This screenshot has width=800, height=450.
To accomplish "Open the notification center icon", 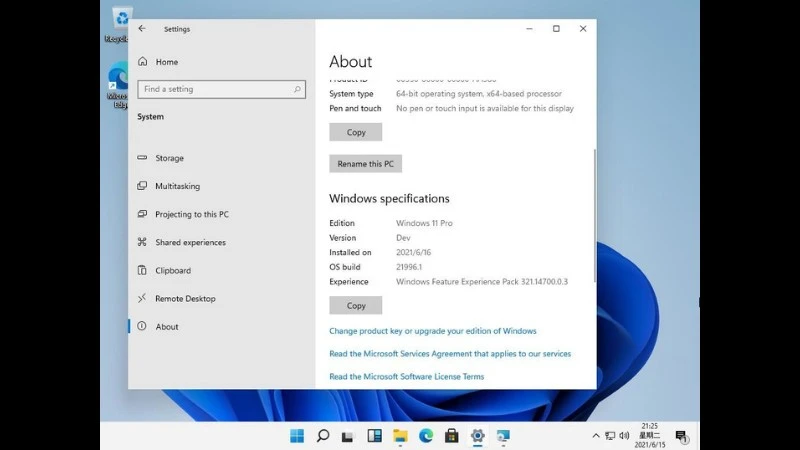I will point(682,436).
